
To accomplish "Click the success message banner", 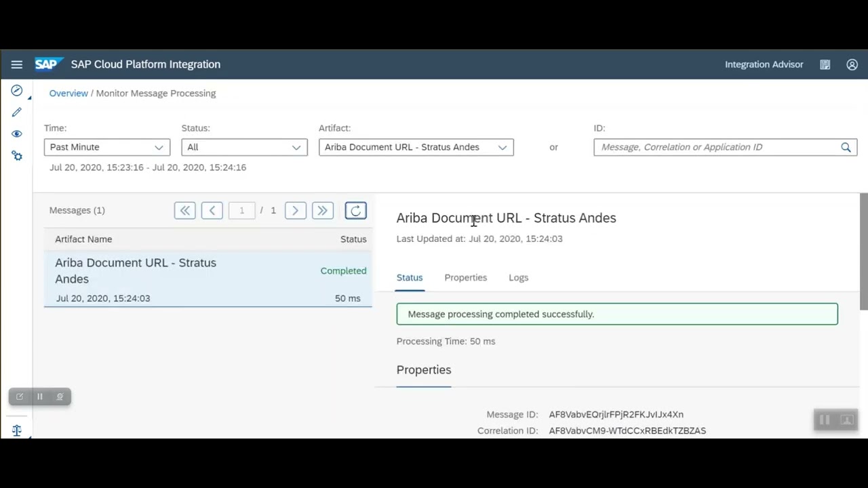I will coord(617,314).
